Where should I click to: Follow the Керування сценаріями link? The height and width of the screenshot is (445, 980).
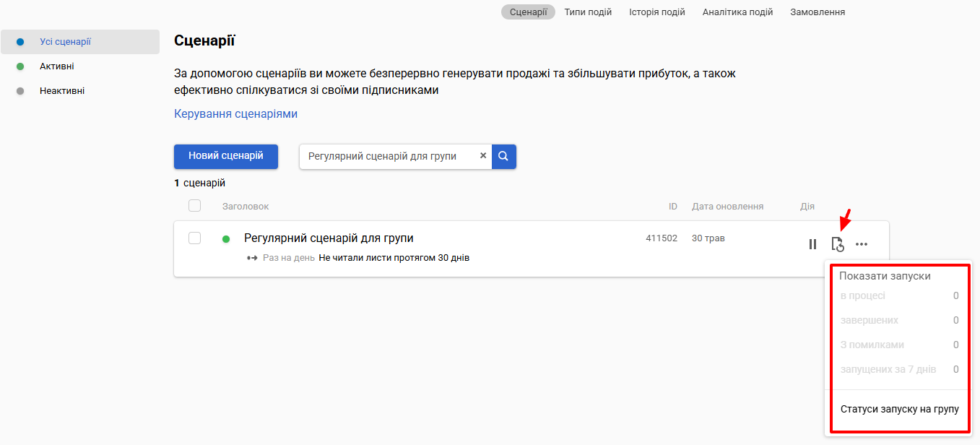click(235, 114)
